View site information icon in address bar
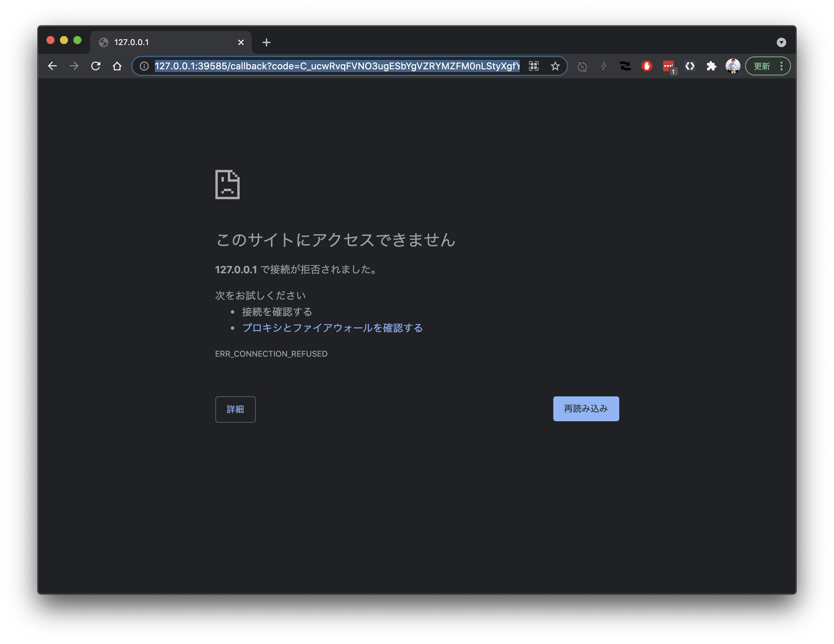834x644 pixels. tap(144, 66)
